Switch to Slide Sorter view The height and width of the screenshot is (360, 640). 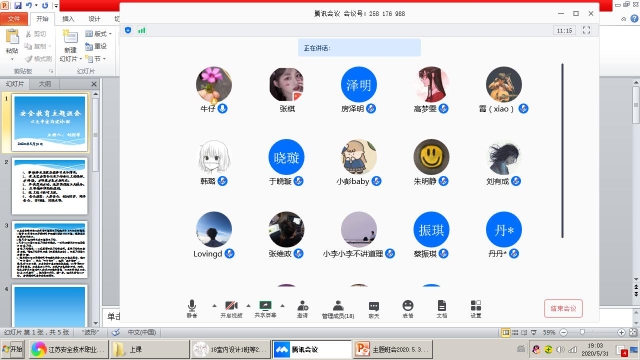click(515, 333)
